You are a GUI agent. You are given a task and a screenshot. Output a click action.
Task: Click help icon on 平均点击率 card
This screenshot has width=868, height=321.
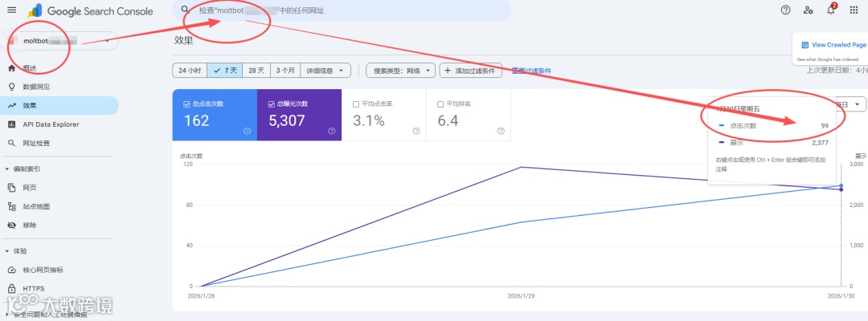[416, 131]
